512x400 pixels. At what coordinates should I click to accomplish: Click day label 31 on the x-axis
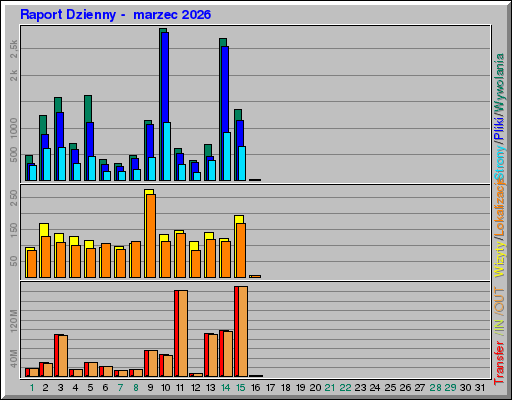tap(480, 388)
